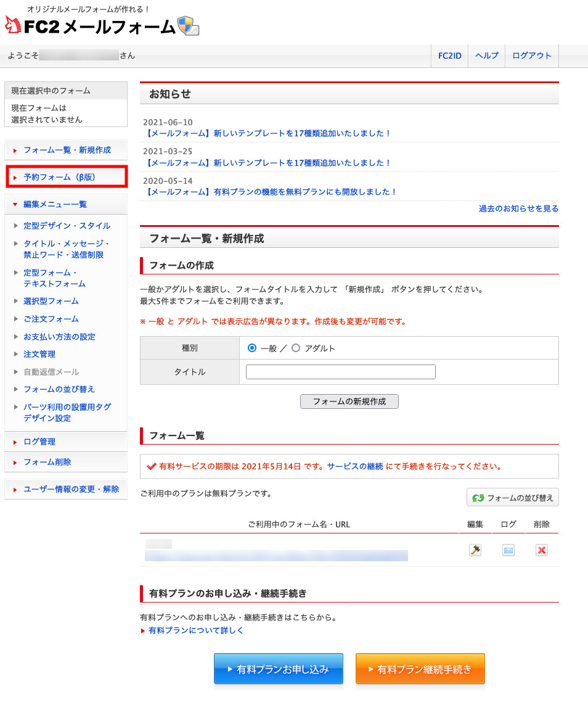Collapse the 編集メニュー一覧 section
This screenshot has height=708, width=588.
[66, 204]
